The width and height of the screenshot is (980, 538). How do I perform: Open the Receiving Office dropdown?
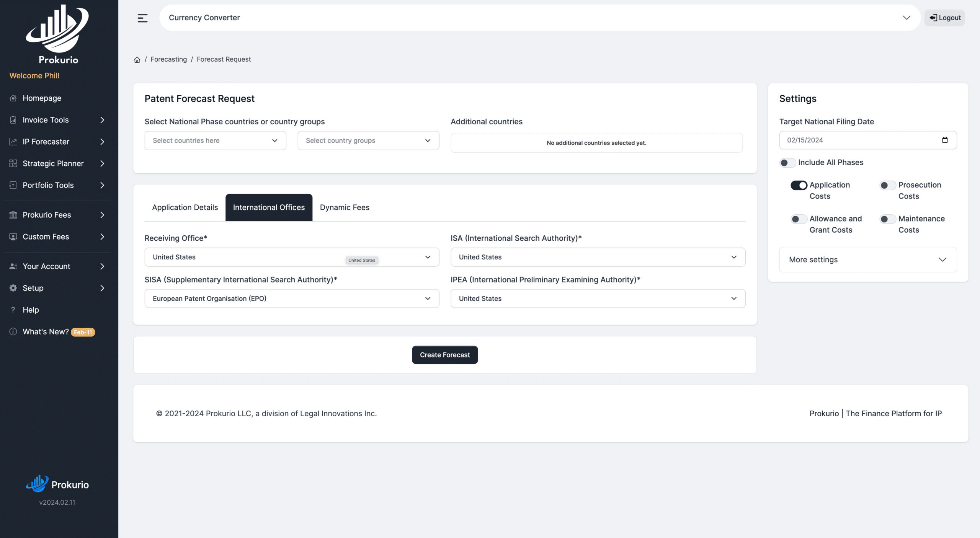click(x=292, y=257)
